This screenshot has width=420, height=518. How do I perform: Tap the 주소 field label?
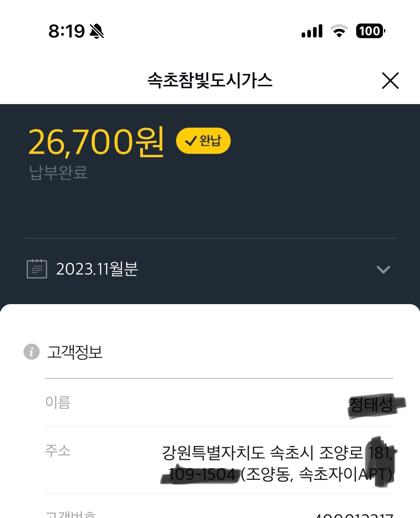[x=58, y=451]
